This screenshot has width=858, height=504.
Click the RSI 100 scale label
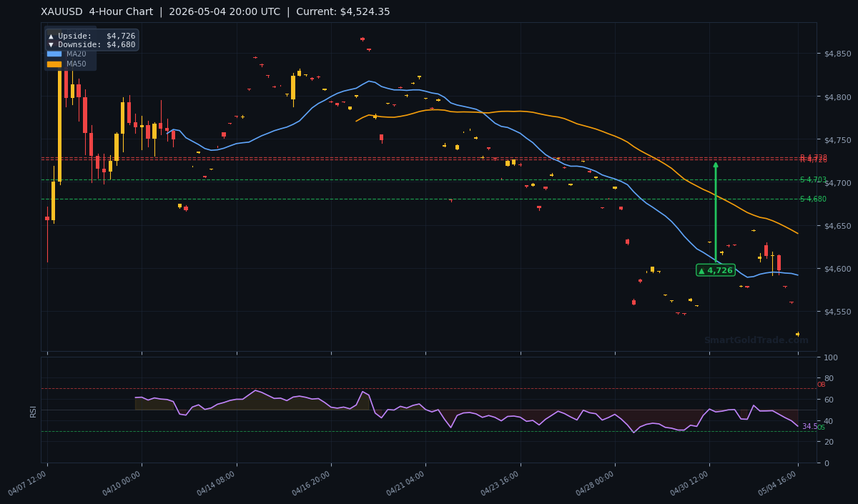click(x=831, y=357)
